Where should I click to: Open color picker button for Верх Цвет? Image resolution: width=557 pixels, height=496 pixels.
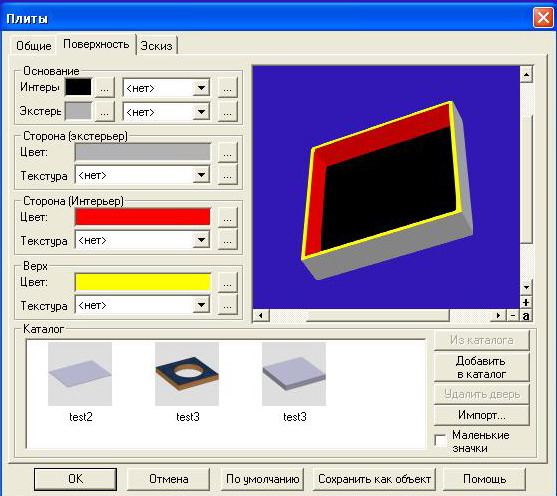click(227, 282)
